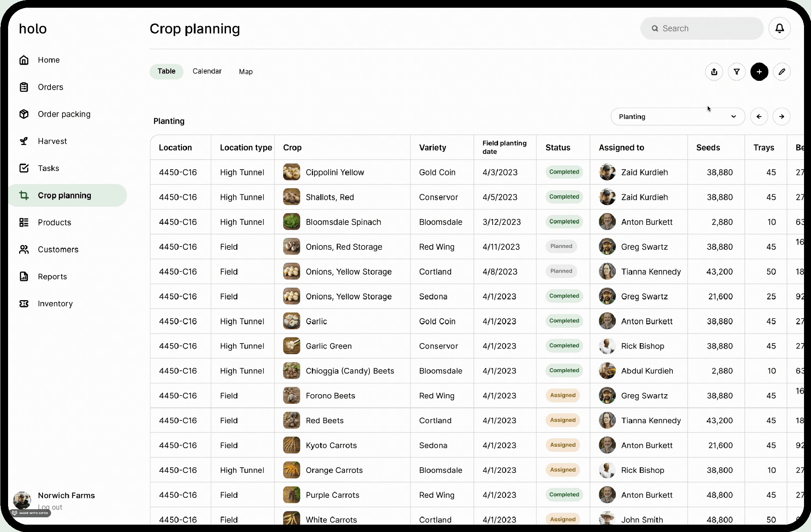Add a new crop plan with the plus button
811x532 pixels.
coord(760,72)
